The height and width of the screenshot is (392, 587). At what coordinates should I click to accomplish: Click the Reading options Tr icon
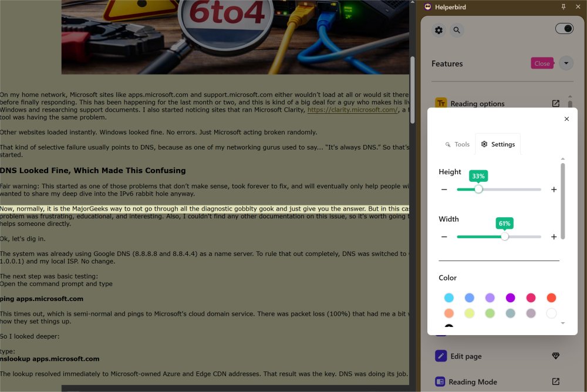[x=441, y=103]
